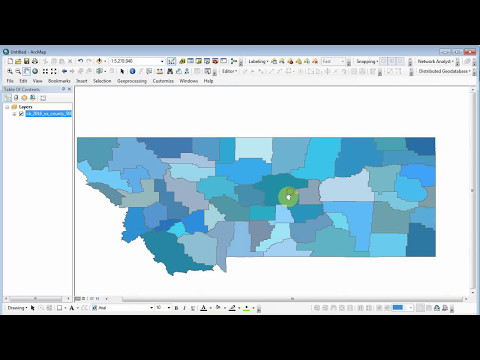Open the Find binoculars tool
The width and height of the screenshot is (480, 360).
[170, 71]
